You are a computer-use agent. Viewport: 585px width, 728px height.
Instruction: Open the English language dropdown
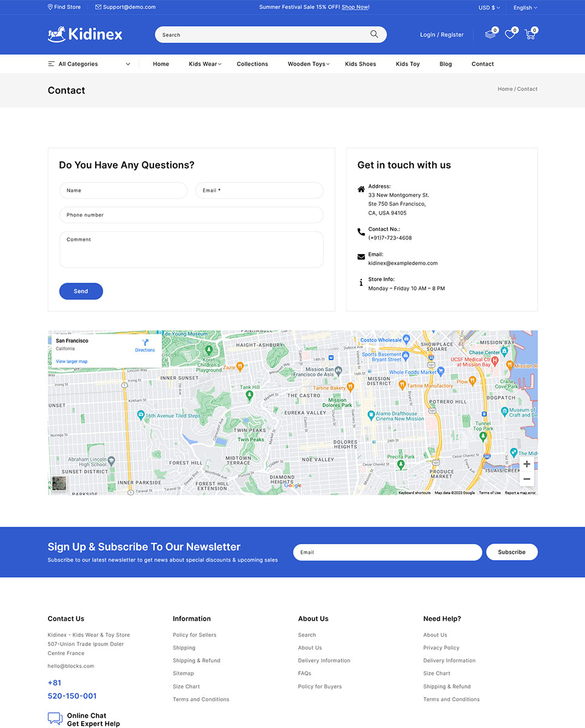pyautogui.click(x=524, y=8)
